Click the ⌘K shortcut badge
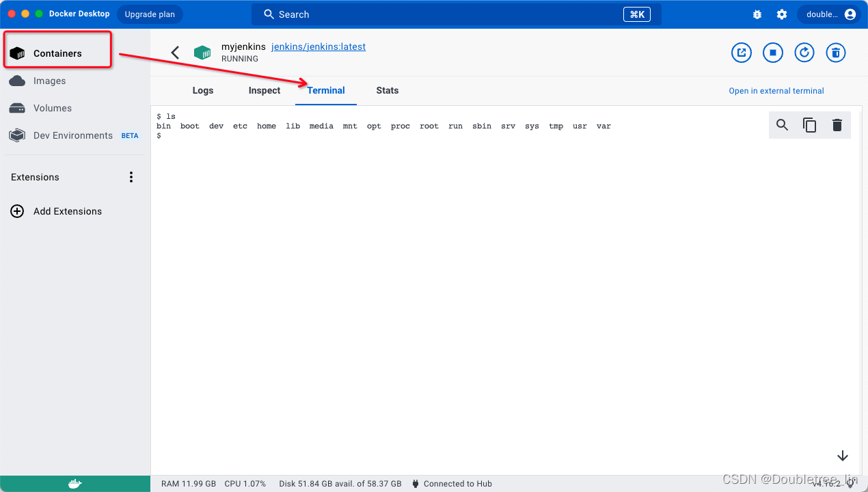868x492 pixels. pyautogui.click(x=637, y=14)
